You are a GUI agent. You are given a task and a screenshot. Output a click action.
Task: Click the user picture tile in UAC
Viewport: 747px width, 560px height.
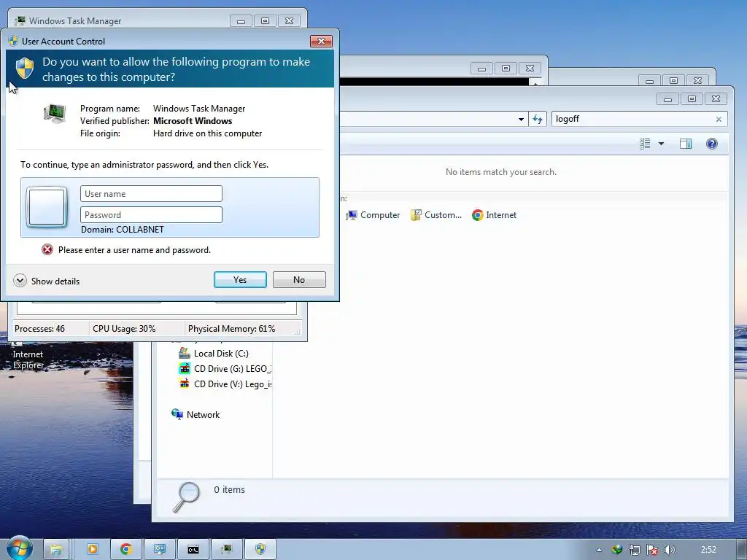[x=47, y=207]
